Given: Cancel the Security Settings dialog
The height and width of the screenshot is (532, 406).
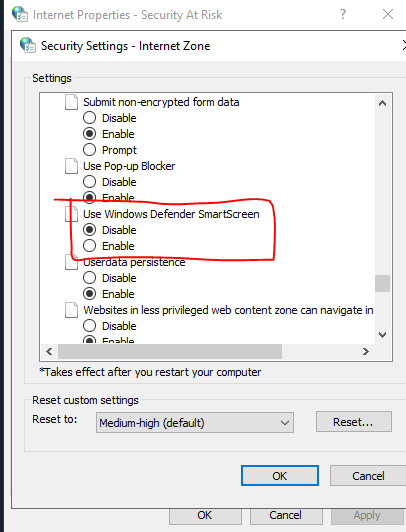Looking at the screenshot, I should coord(368,476).
